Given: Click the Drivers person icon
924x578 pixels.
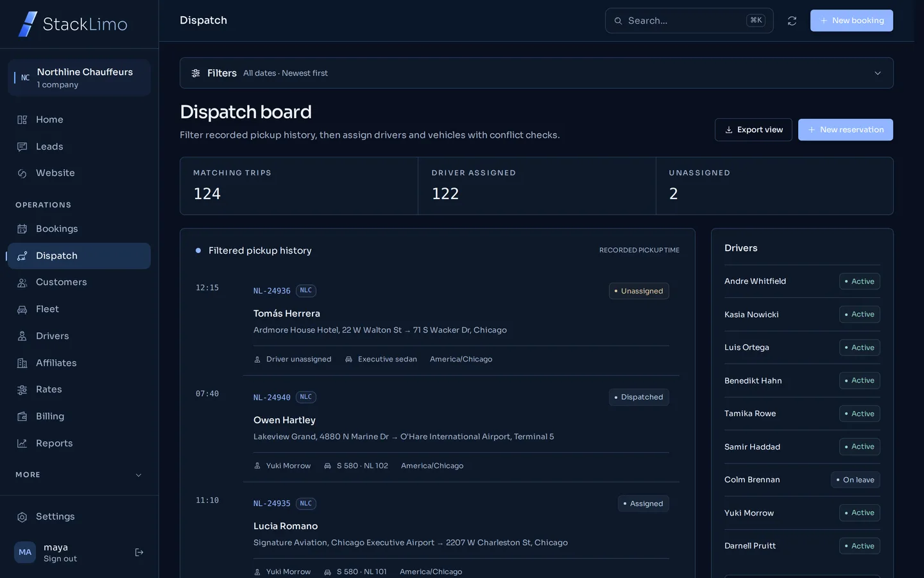Looking at the screenshot, I should [x=22, y=336].
